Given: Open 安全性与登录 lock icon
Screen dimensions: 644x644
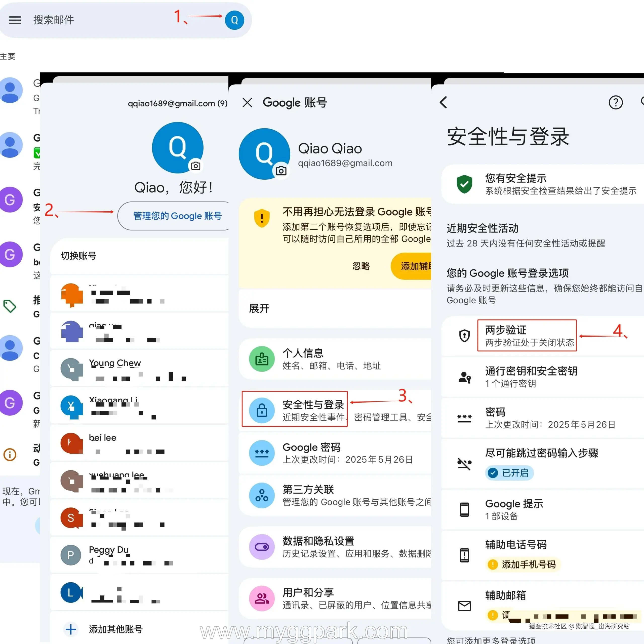Looking at the screenshot, I should coord(262,410).
